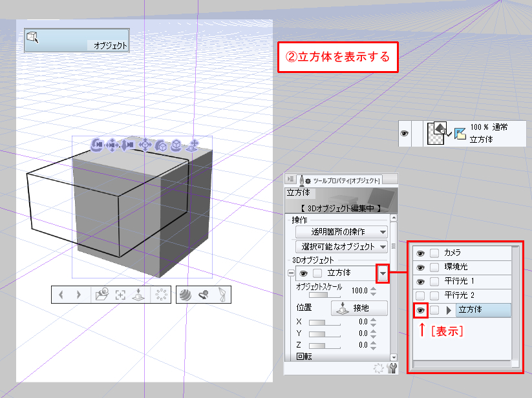
Task: Select next 3D object in launcher
Action: point(79,295)
